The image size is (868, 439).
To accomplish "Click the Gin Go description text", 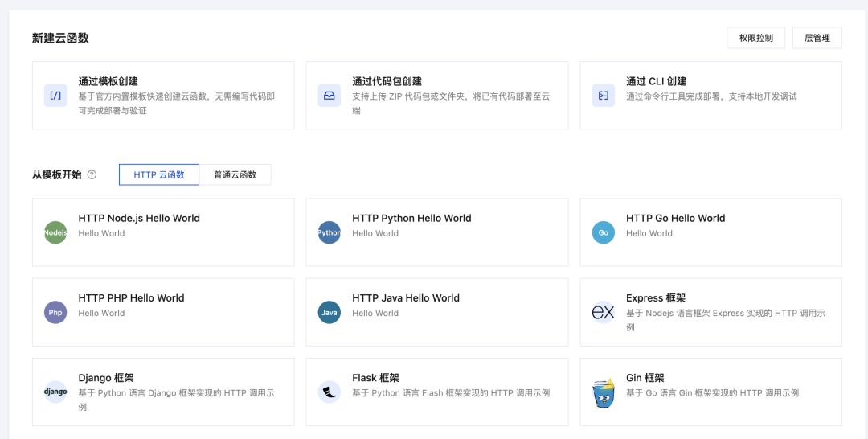I will click(712, 393).
